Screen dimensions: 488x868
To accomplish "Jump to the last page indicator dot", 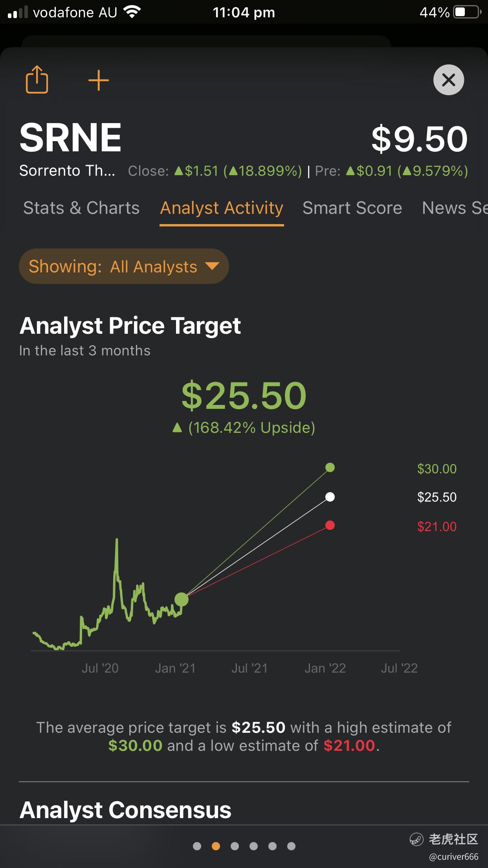I will tap(291, 846).
